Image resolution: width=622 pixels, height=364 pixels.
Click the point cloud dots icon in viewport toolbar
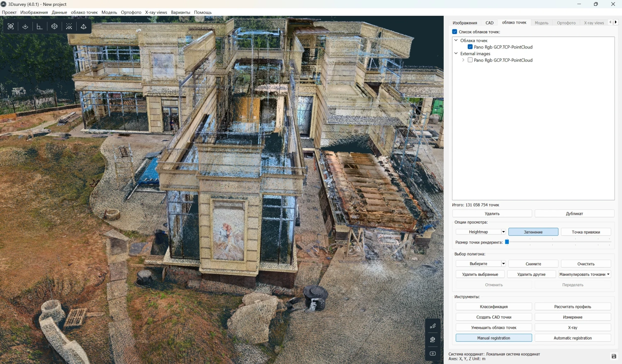click(69, 27)
